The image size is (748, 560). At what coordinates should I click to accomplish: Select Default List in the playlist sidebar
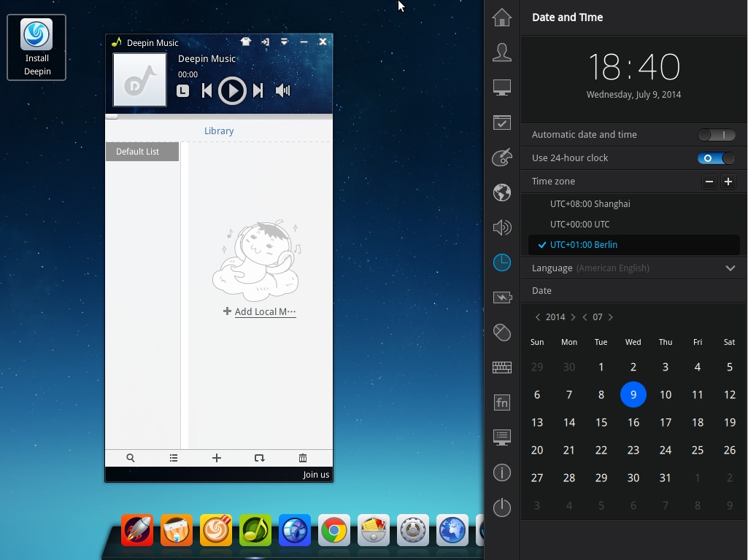point(138,152)
